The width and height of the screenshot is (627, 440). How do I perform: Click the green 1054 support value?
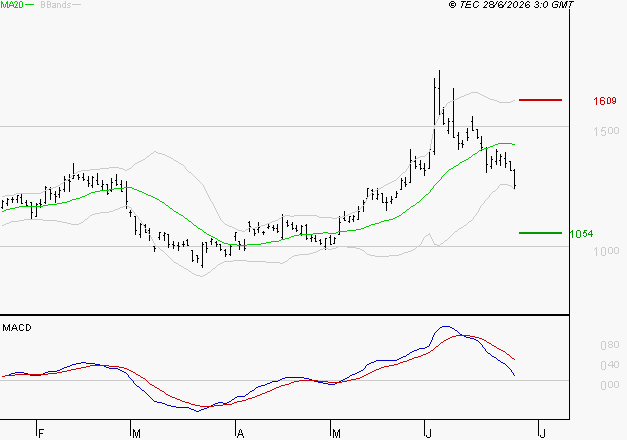[x=581, y=234]
